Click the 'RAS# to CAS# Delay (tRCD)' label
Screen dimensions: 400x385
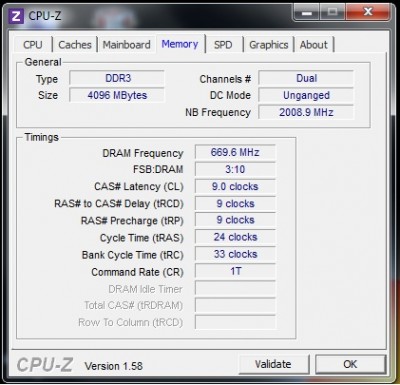coord(119,204)
